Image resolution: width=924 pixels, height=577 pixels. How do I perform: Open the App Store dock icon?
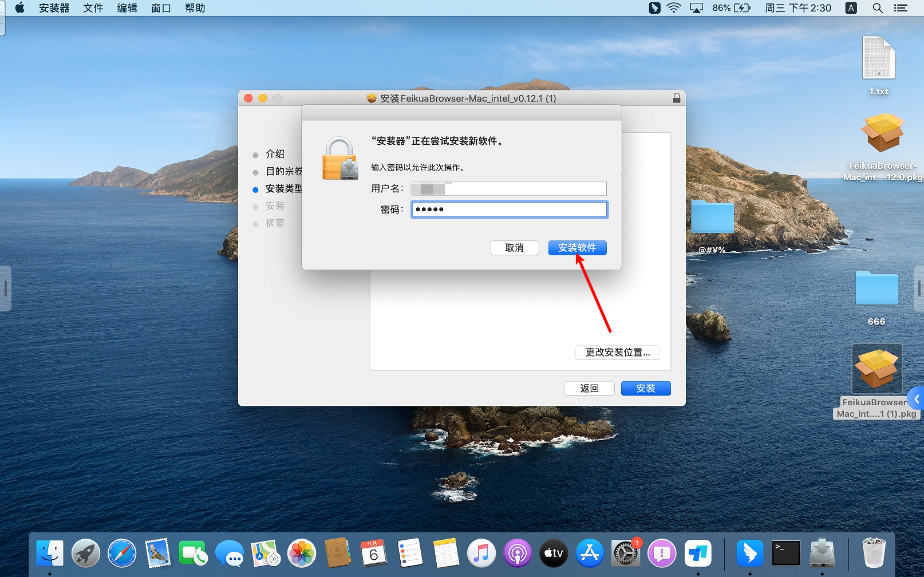590,554
